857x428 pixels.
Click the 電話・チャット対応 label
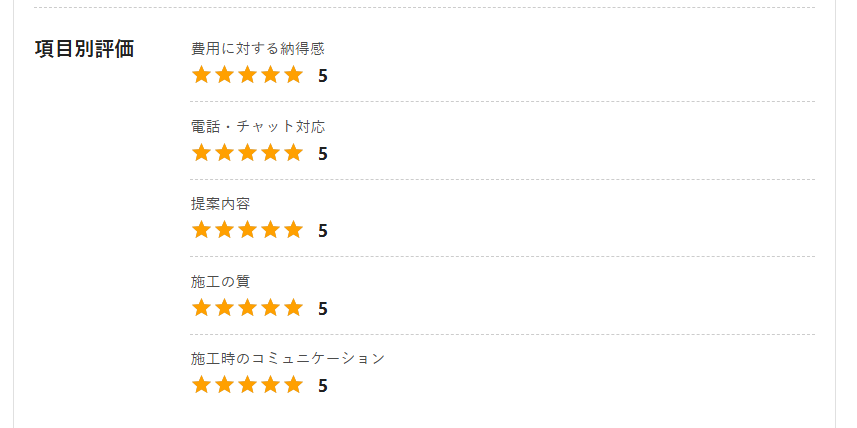pos(258,127)
